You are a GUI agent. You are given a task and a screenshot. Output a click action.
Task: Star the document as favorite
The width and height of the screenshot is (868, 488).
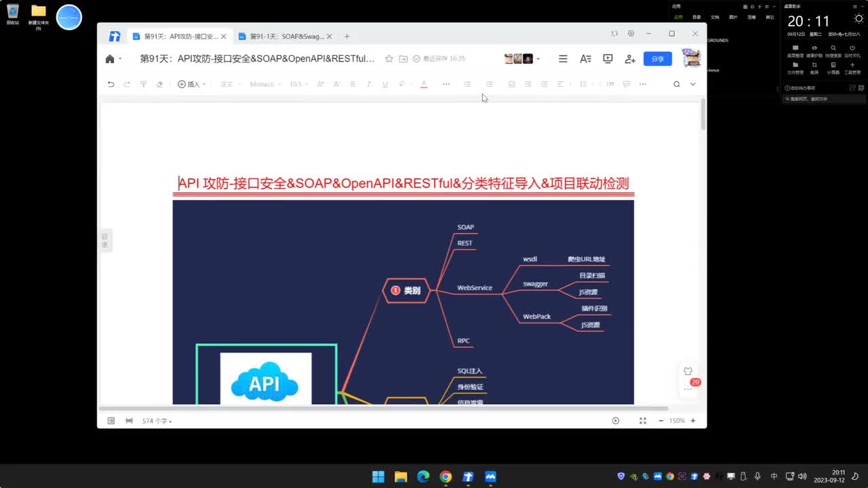point(389,59)
